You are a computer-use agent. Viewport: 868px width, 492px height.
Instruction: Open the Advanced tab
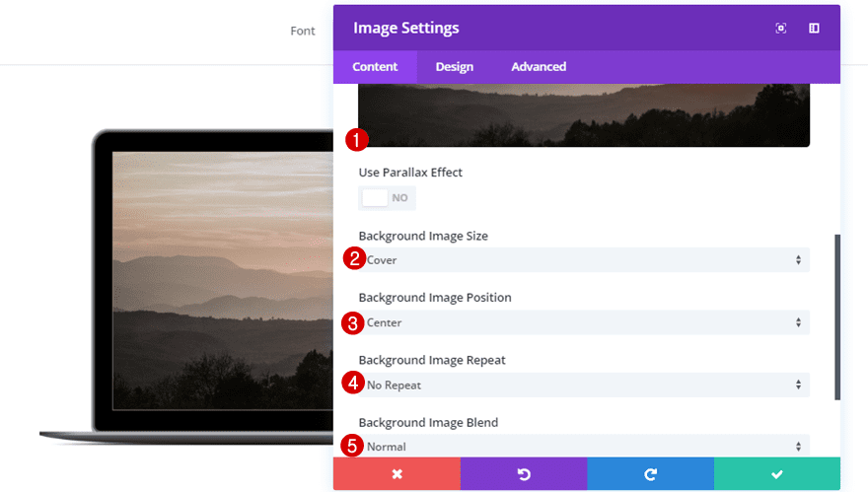click(x=539, y=67)
